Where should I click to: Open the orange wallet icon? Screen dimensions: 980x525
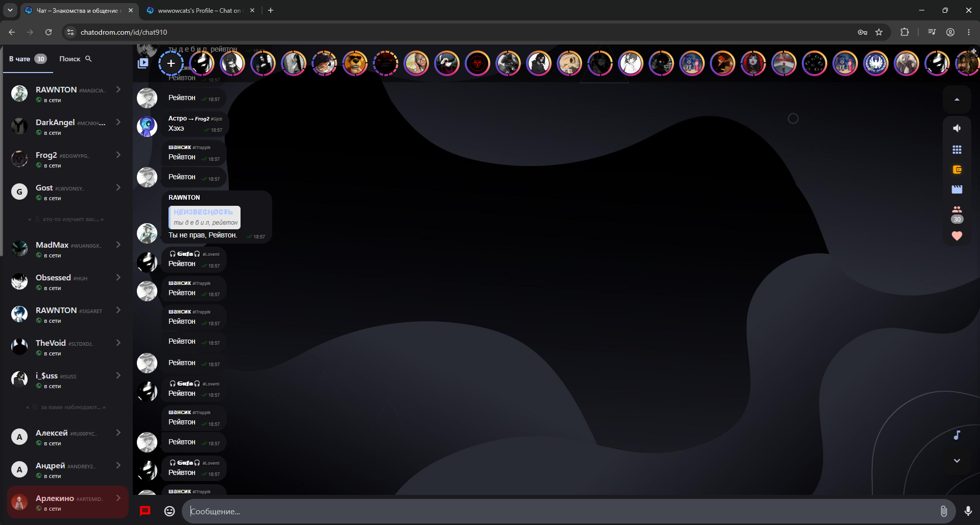957,170
